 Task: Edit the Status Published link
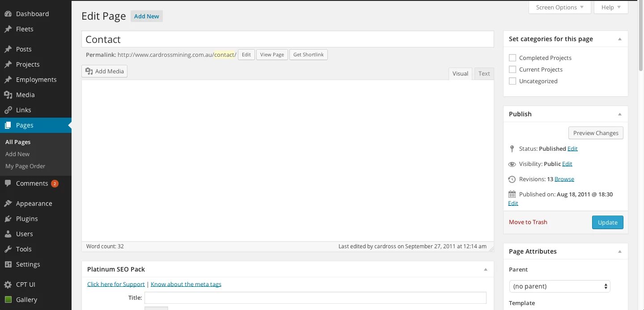point(572,149)
